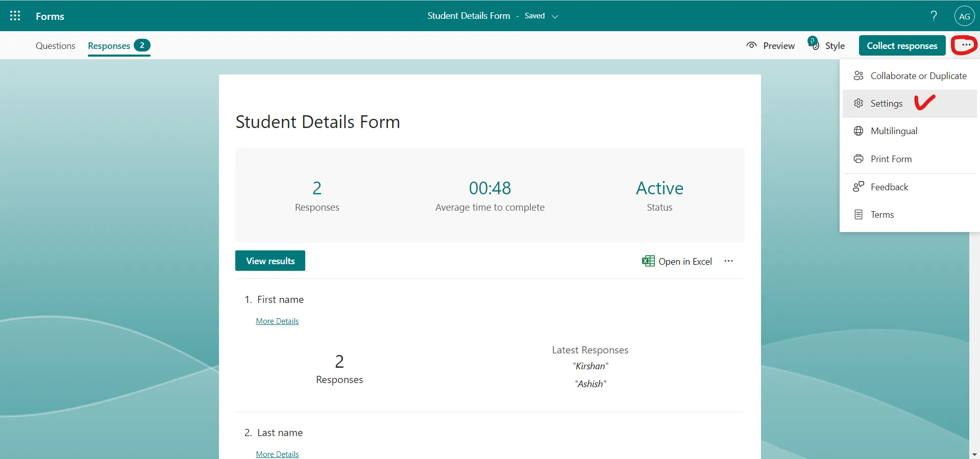Screen dimensions: 980x459
Task: Click the Collect responses button
Action: point(901,45)
